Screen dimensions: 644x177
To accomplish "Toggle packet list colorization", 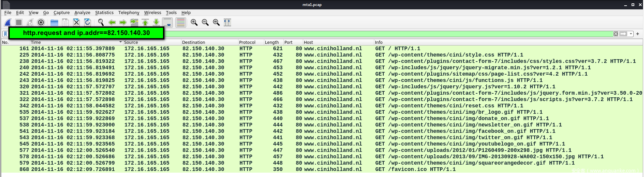I will [x=180, y=22].
